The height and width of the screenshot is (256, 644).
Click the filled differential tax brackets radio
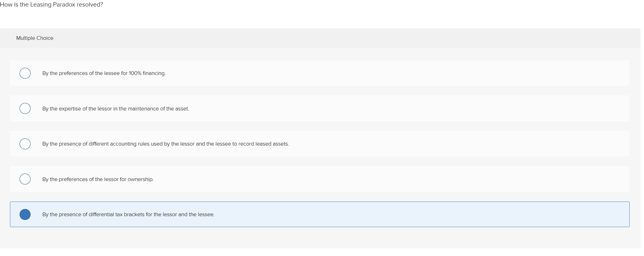[x=25, y=214]
